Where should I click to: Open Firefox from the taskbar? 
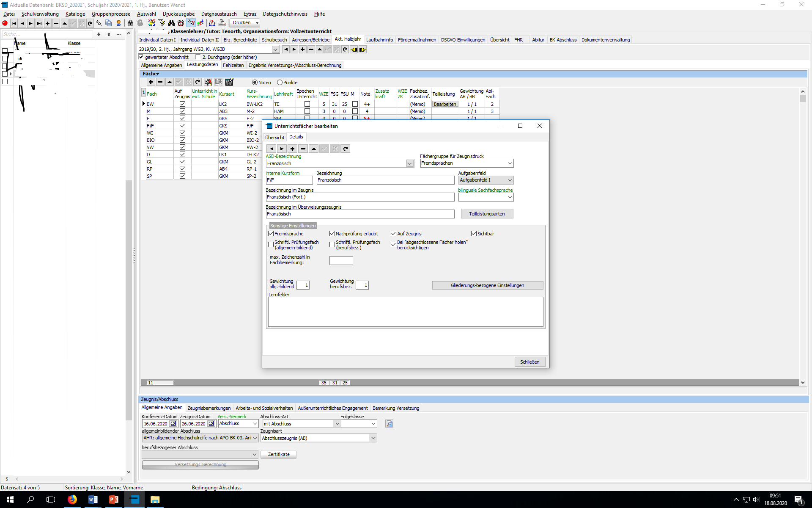(x=72, y=500)
